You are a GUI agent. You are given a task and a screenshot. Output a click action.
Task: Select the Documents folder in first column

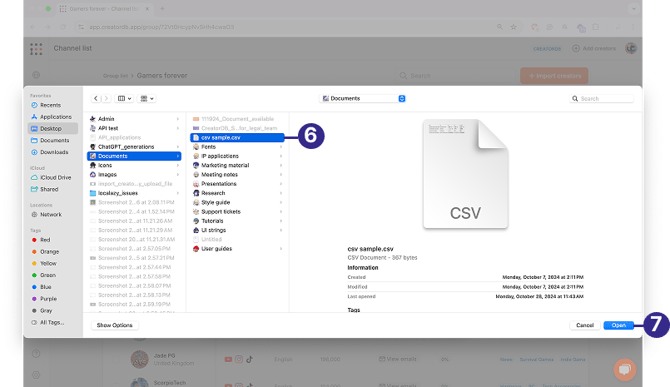point(134,156)
